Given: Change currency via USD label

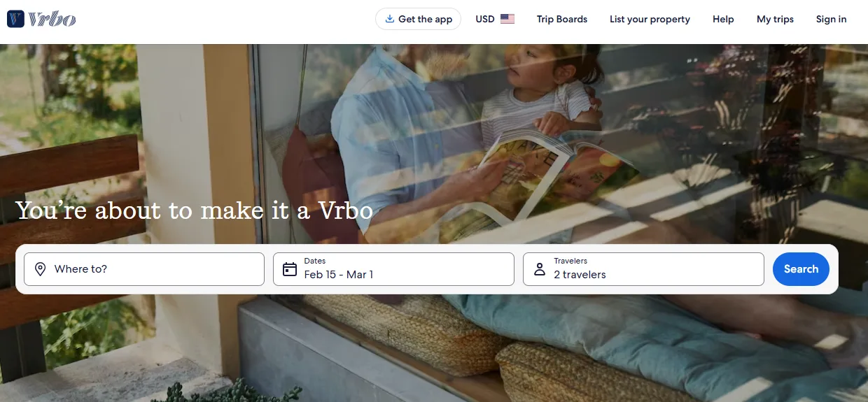Looking at the screenshot, I should pyautogui.click(x=485, y=19).
